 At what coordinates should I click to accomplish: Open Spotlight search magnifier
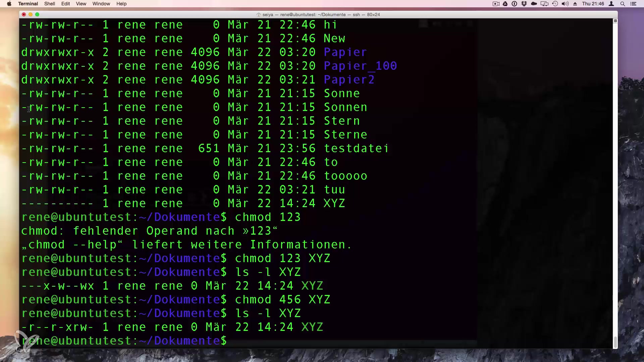[623, 4]
